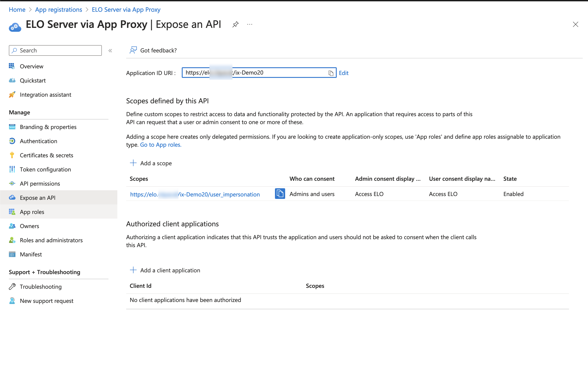Open the Authentication settings

click(x=38, y=141)
